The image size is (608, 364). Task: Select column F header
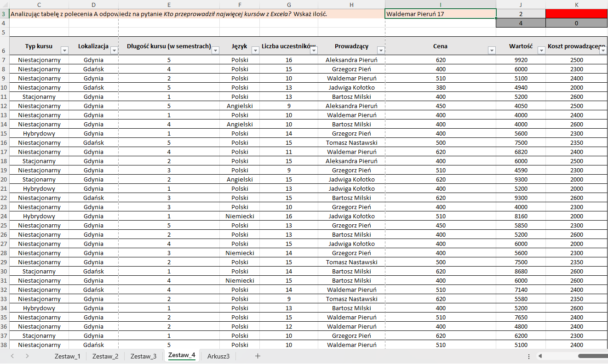point(240,5)
